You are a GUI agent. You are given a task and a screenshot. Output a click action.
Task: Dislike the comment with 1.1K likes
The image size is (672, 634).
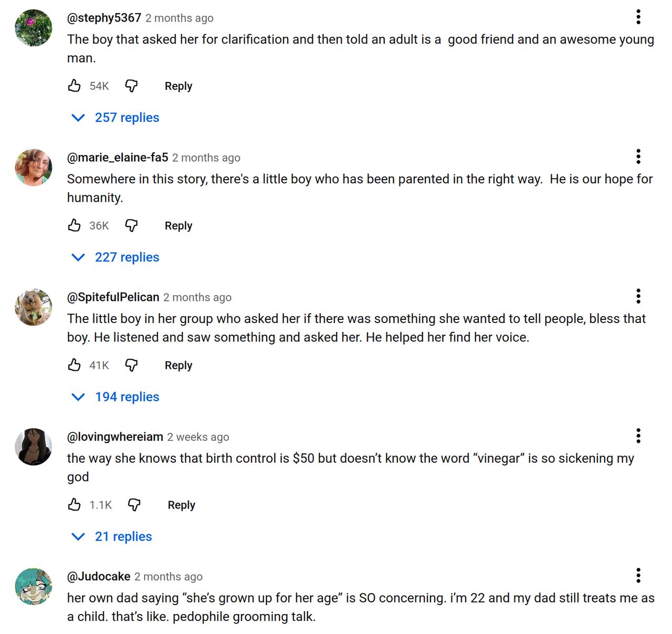pos(134,505)
